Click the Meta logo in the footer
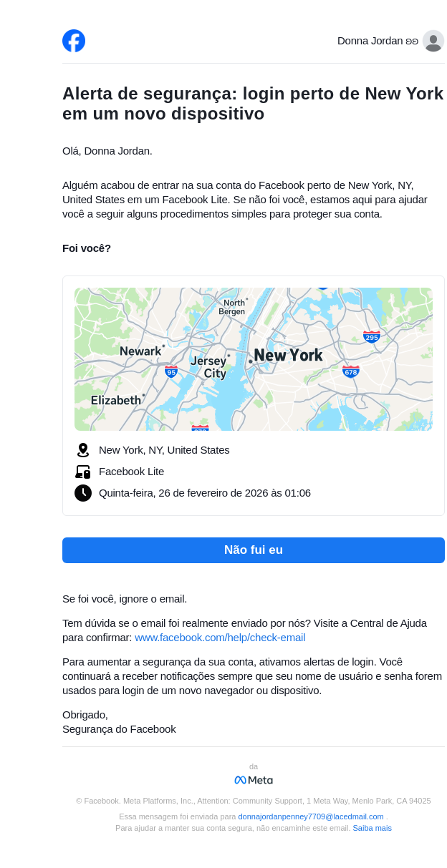Viewport: 447px width, 868px height. 254,780
